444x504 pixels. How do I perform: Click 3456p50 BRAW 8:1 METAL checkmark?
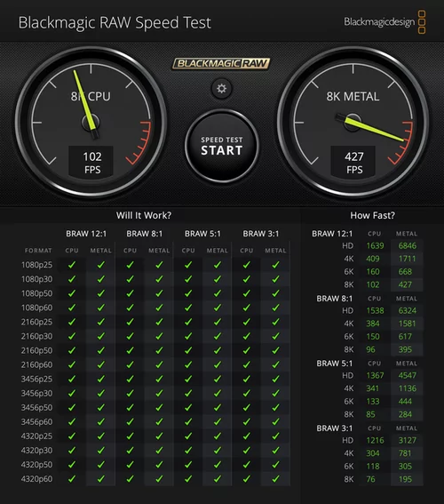tap(159, 408)
